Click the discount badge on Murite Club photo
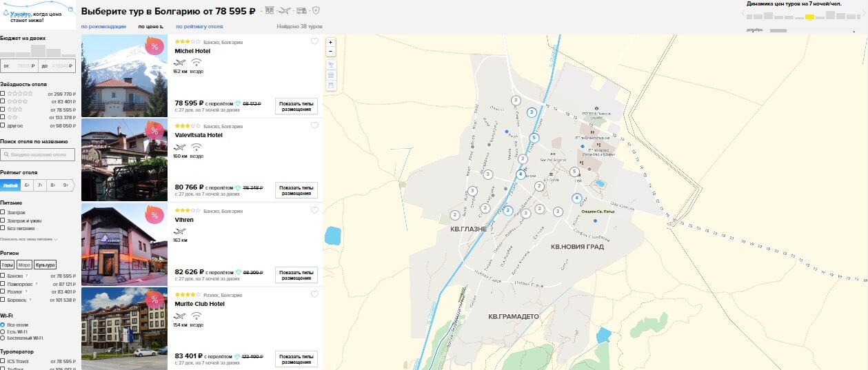This screenshot has height=370, width=868. coord(154,300)
